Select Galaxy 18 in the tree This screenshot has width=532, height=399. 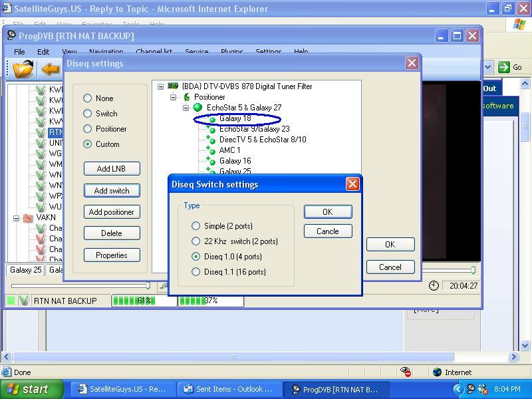tap(235, 118)
